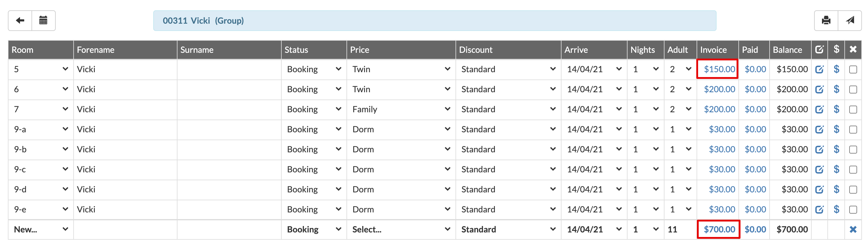The image size is (868, 247).
Task: Click edit icon for room 5 row
Action: 819,69
